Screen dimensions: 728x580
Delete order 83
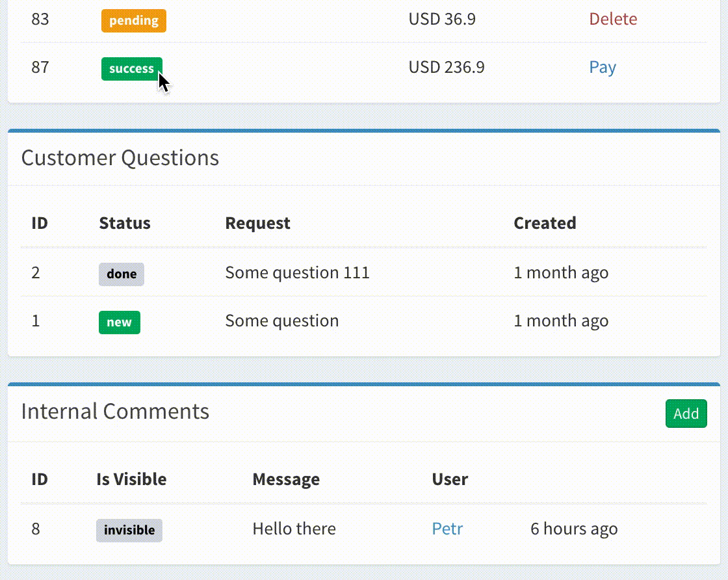coord(612,19)
